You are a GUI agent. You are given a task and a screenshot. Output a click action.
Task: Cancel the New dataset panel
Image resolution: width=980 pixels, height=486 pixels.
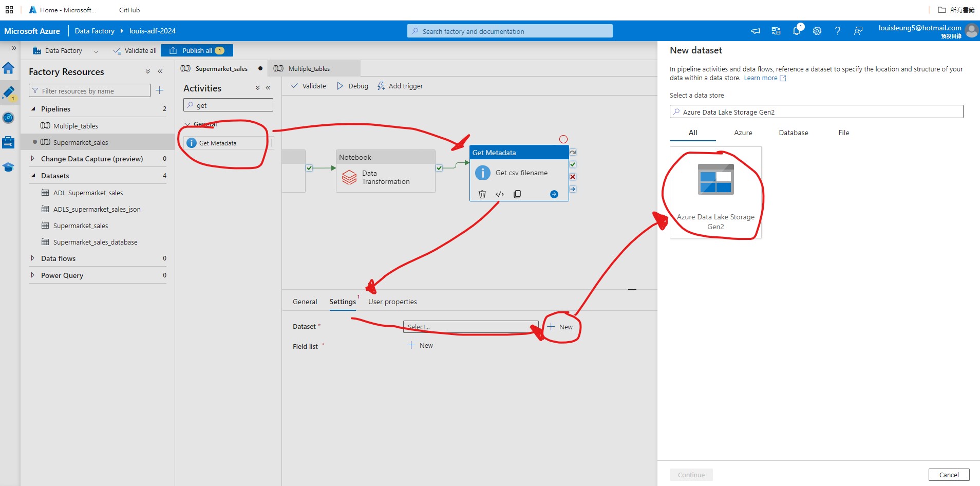point(948,474)
